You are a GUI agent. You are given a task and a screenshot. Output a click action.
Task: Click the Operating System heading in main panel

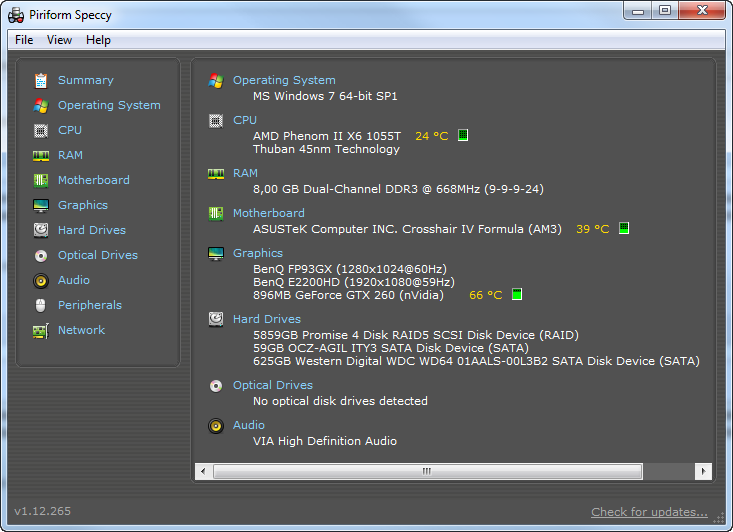[284, 80]
